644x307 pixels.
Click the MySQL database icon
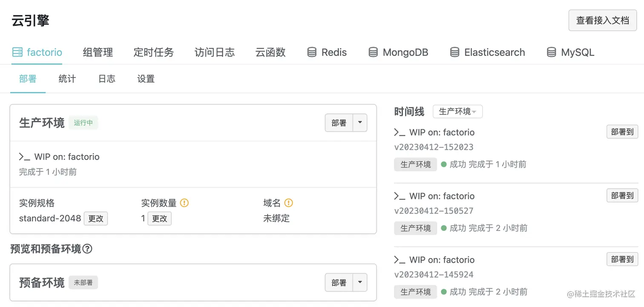click(x=551, y=52)
